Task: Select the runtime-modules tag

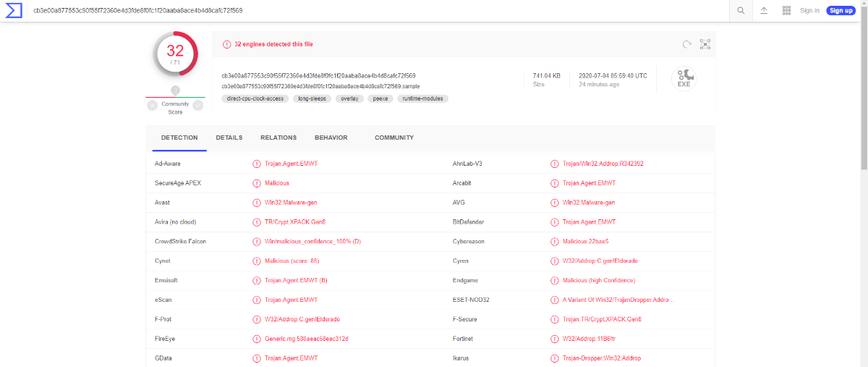Action: (422, 98)
